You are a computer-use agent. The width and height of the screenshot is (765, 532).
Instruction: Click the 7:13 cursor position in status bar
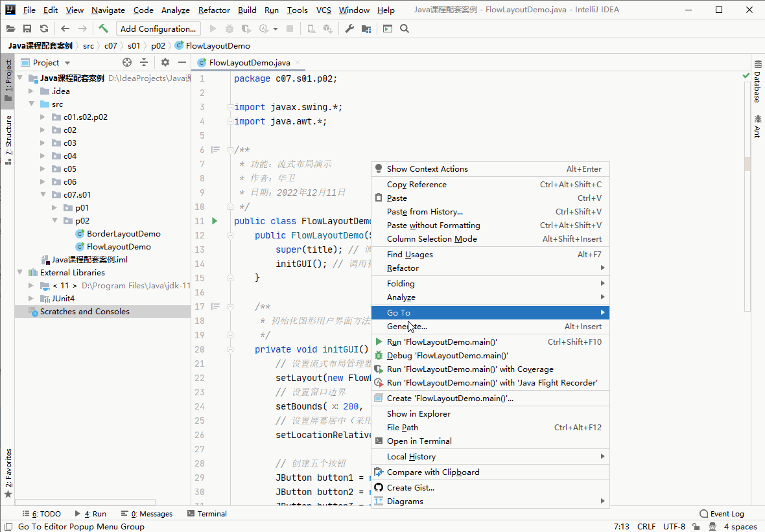(622, 527)
